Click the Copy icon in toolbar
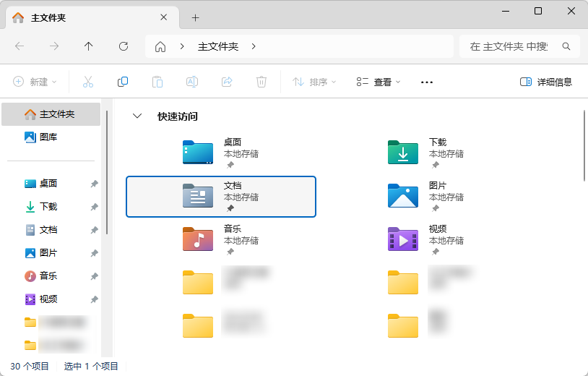Screen dimensions: 588x376 [123, 82]
